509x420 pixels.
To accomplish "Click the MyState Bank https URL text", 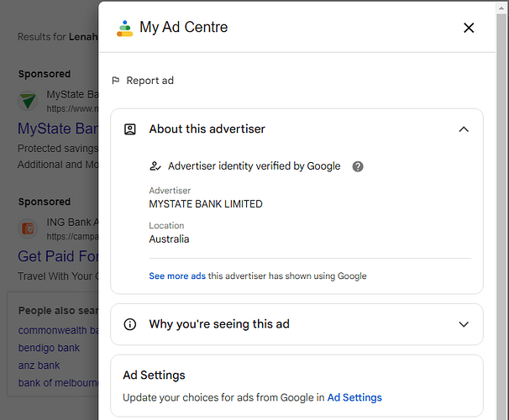I will point(72,108).
